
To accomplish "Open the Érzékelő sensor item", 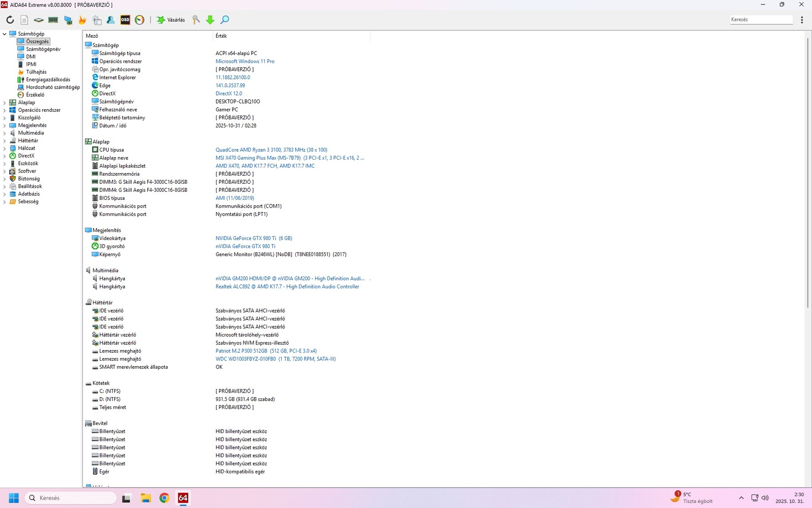I will tap(35, 95).
